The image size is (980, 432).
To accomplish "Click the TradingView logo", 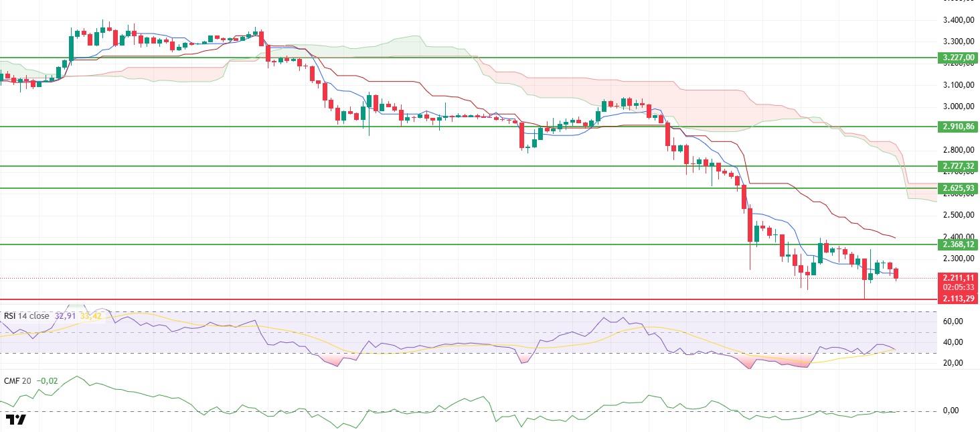I will pos(16,420).
